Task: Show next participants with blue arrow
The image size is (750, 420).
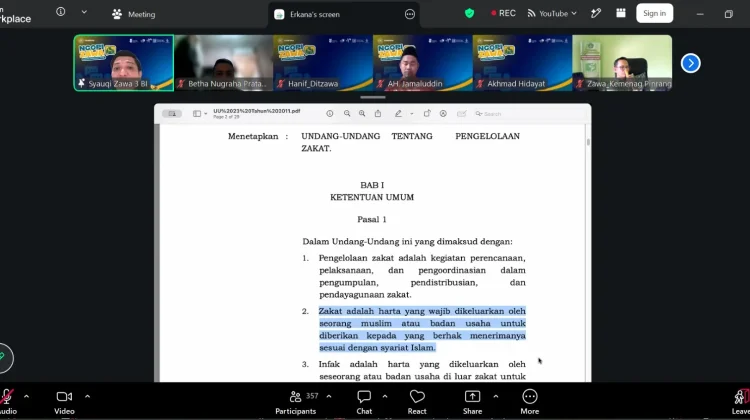Action: (691, 63)
